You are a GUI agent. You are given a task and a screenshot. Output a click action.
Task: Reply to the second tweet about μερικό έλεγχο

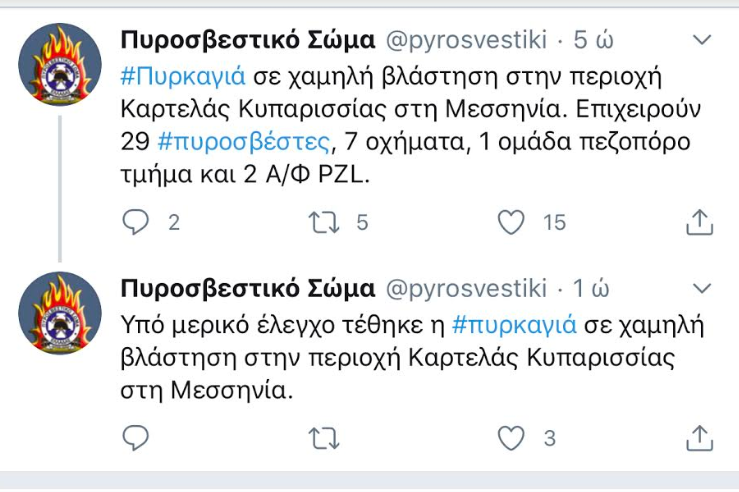click(136, 438)
